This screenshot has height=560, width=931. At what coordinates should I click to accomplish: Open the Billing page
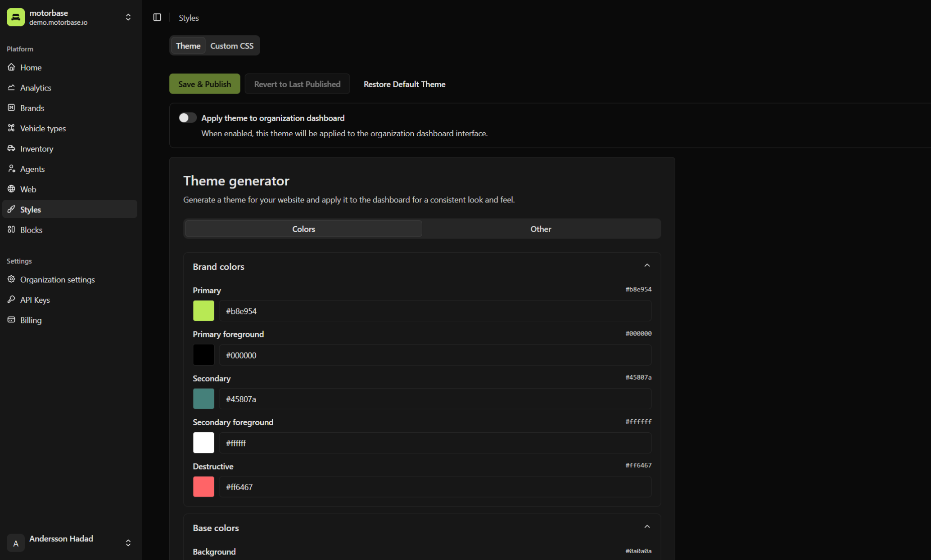point(70,319)
